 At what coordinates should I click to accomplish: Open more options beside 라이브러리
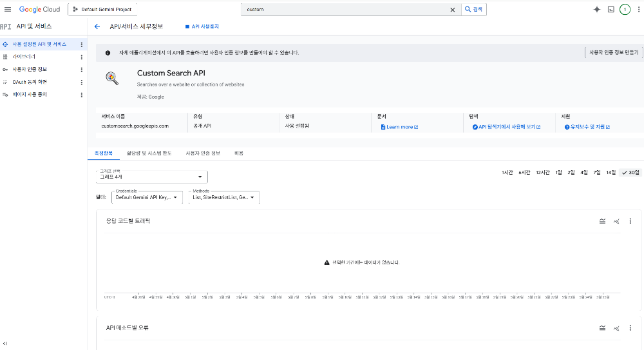point(81,57)
